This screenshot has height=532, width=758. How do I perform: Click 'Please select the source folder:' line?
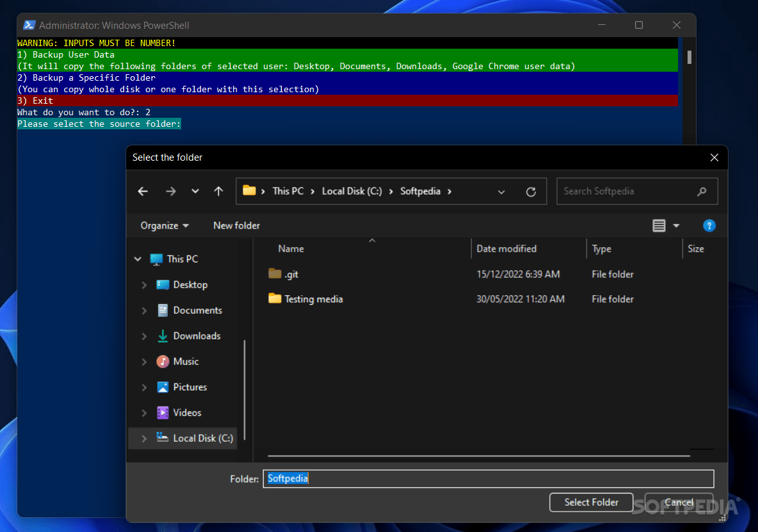(99, 124)
